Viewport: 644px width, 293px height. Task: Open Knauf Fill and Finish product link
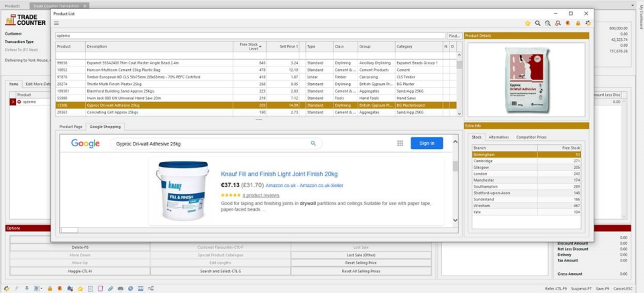click(x=279, y=174)
